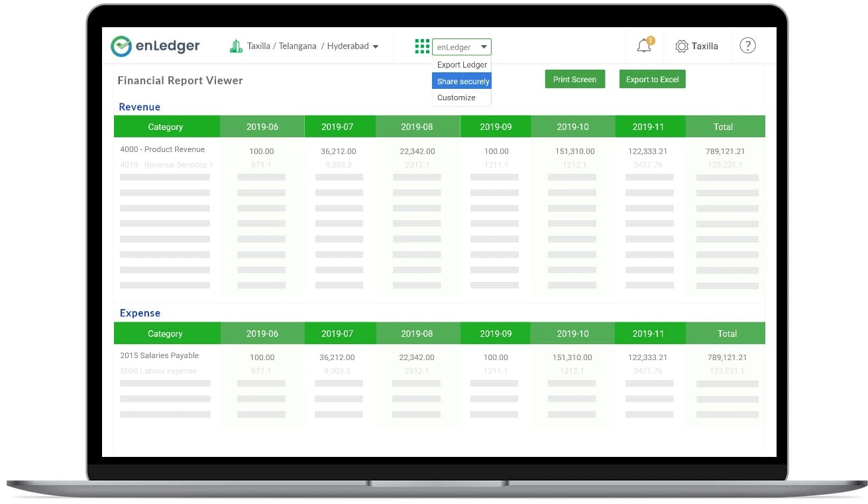Select 2019-08 header in the Revenue table
The height and width of the screenshot is (504, 868).
pyautogui.click(x=417, y=127)
